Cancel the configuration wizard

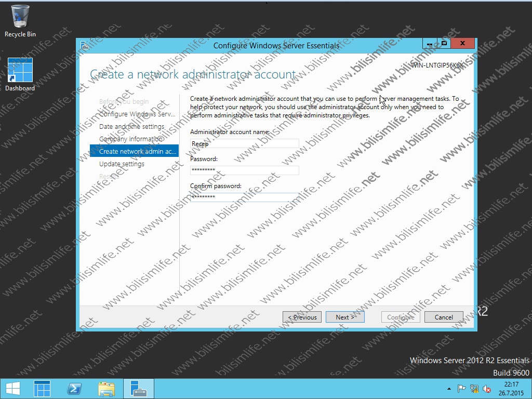point(444,317)
